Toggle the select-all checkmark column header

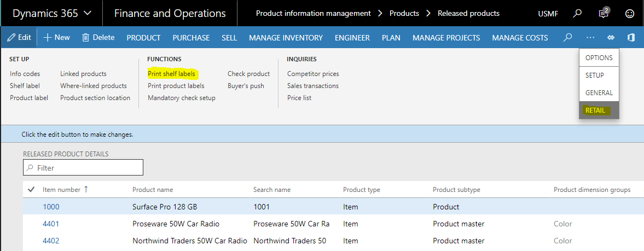[31, 190]
